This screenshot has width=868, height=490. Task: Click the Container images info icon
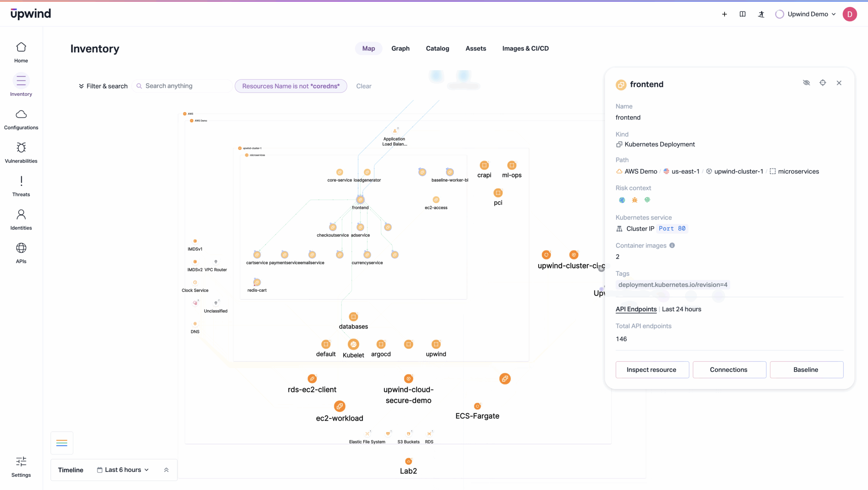pyautogui.click(x=672, y=245)
